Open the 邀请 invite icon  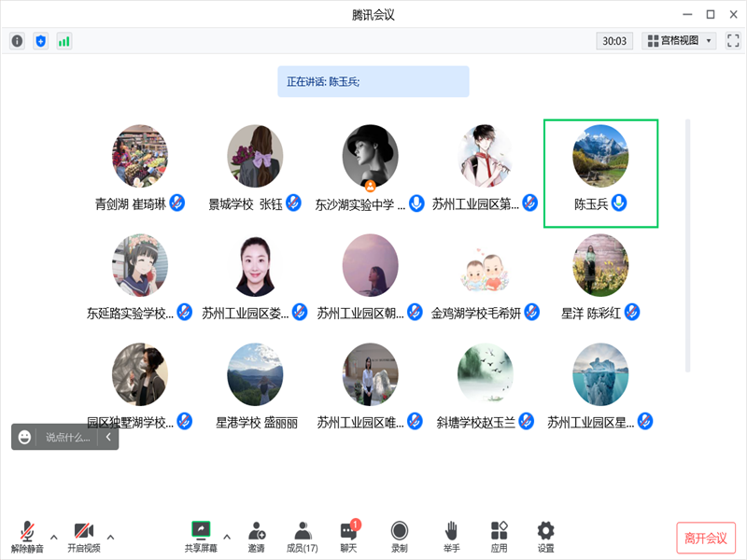click(256, 537)
